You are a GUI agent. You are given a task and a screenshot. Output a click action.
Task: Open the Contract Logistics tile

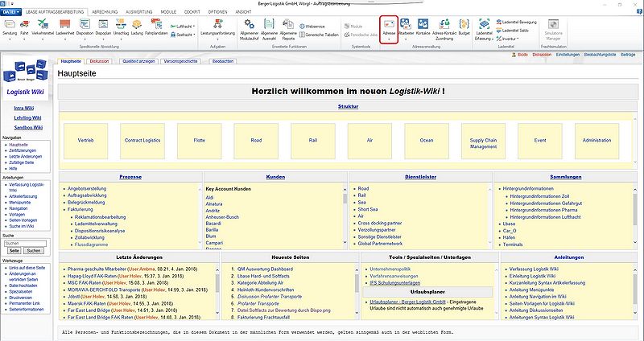142,141
